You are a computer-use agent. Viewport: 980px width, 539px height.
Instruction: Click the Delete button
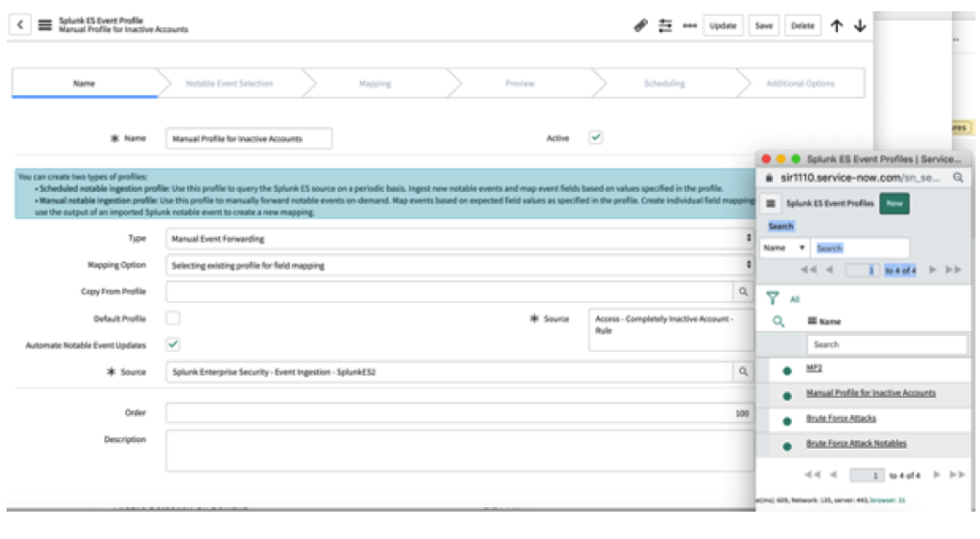pos(802,25)
